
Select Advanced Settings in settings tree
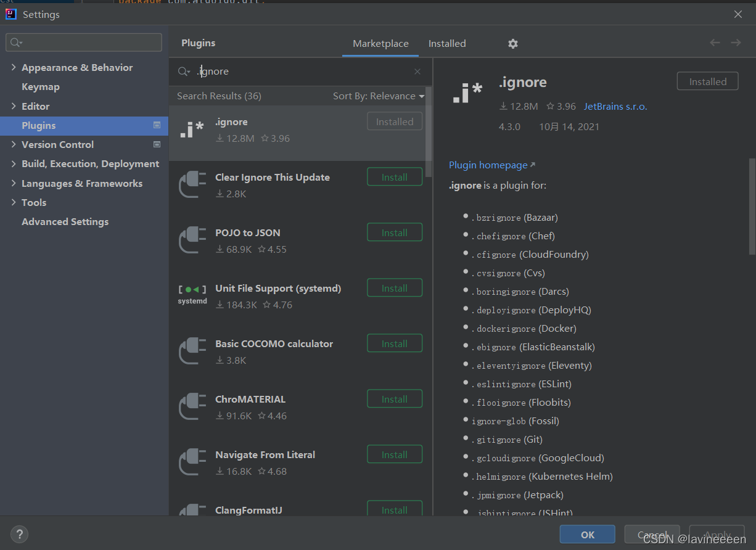pyautogui.click(x=65, y=222)
